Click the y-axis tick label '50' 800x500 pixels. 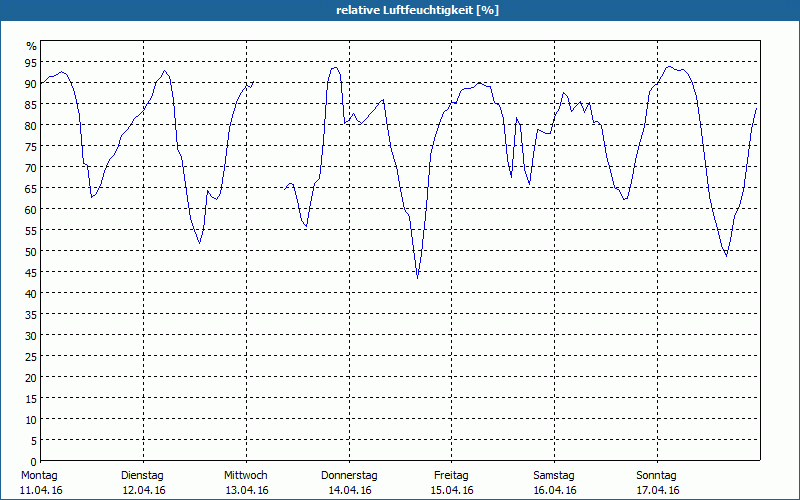(x=31, y=251)
